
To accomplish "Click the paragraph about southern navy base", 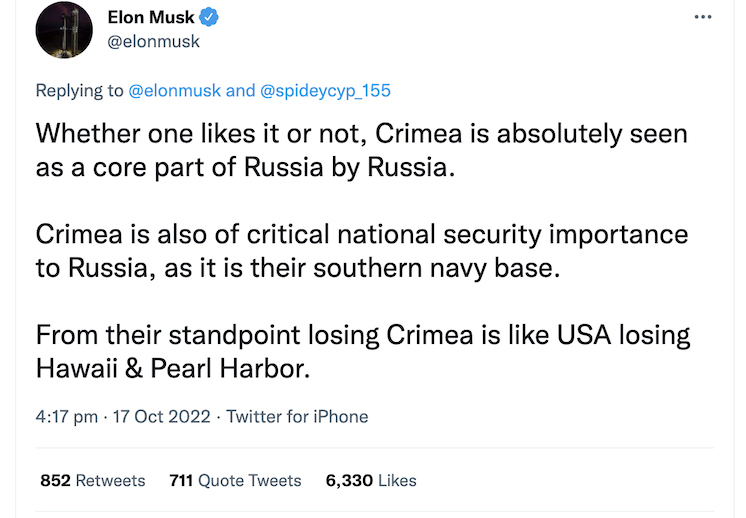I will 361,250.
